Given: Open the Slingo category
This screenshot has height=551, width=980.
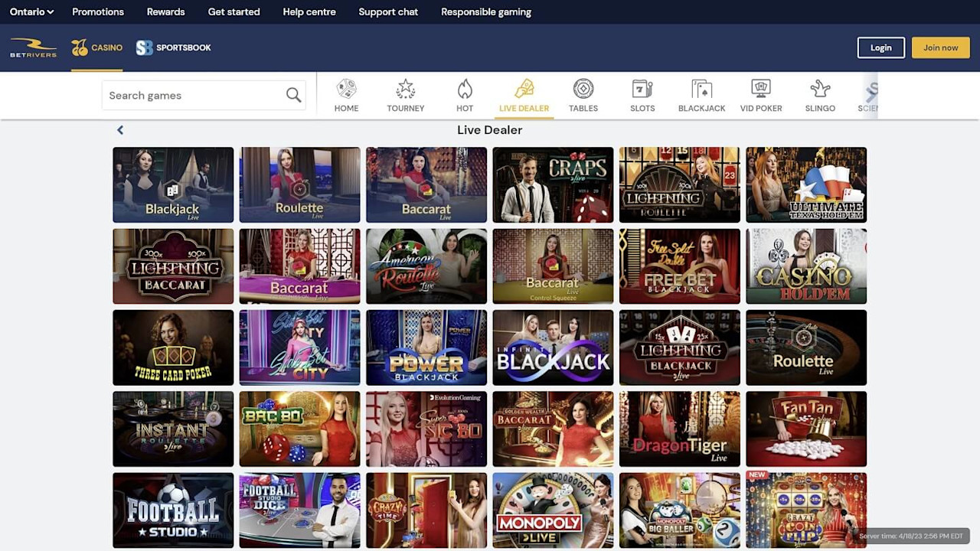Looking at the screenshot, I should tap(820, 96).
